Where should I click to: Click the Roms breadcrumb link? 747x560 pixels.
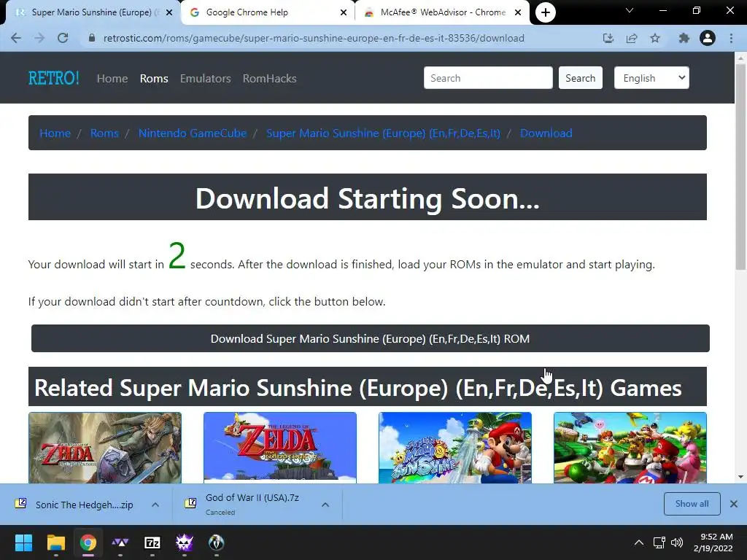click(104, 133)
